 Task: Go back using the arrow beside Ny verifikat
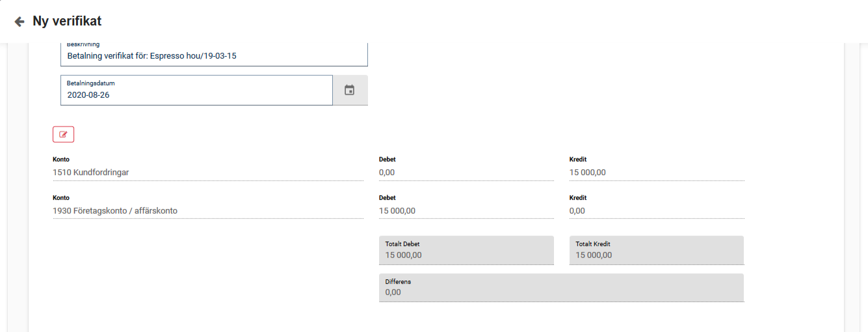(20, 21)
